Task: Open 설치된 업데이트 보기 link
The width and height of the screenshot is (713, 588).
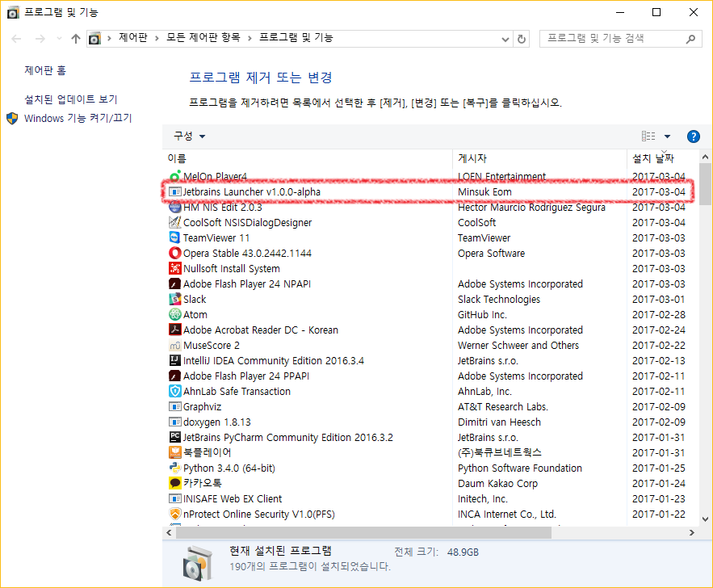Action: 70,99
